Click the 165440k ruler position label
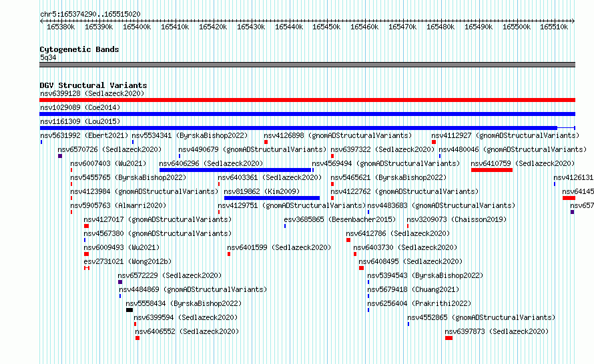The height and width of the screenshot is (364, 594). [x=289, y=27]
